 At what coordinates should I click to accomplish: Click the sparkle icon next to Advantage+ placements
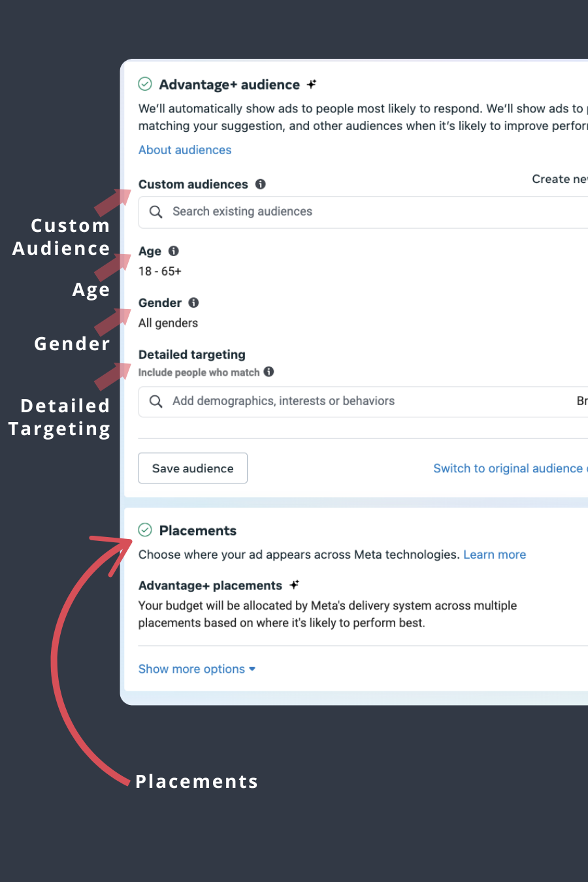coord(294,585)
